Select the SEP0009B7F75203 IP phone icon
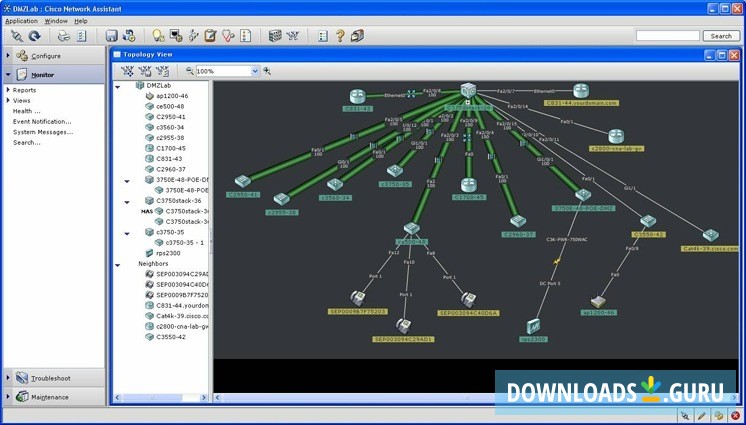The height and width of the screenshot is (425, 746). [357, 298]
